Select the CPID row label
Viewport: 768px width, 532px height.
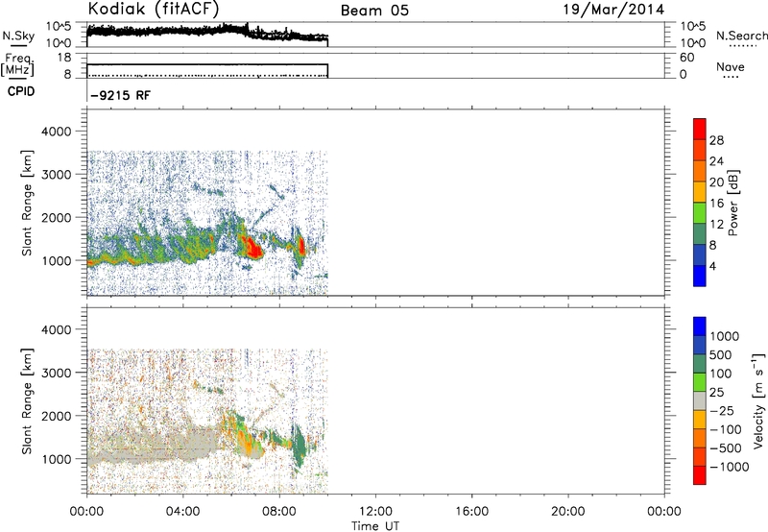[x=21, y=91]
